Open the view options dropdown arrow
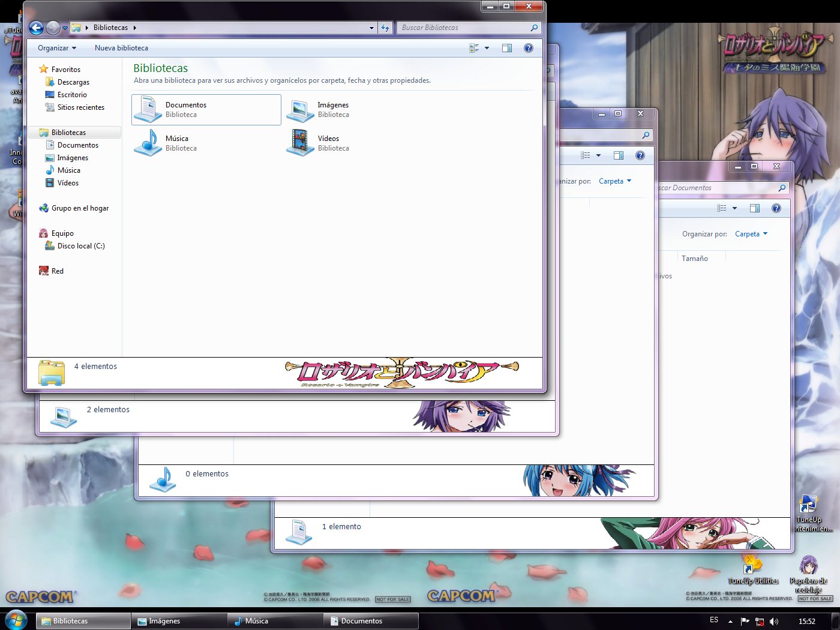 [487, 48]
